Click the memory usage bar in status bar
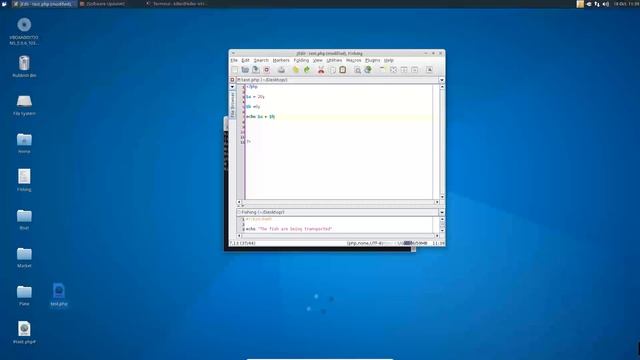 pyautogui.click(x=412, y=243)
